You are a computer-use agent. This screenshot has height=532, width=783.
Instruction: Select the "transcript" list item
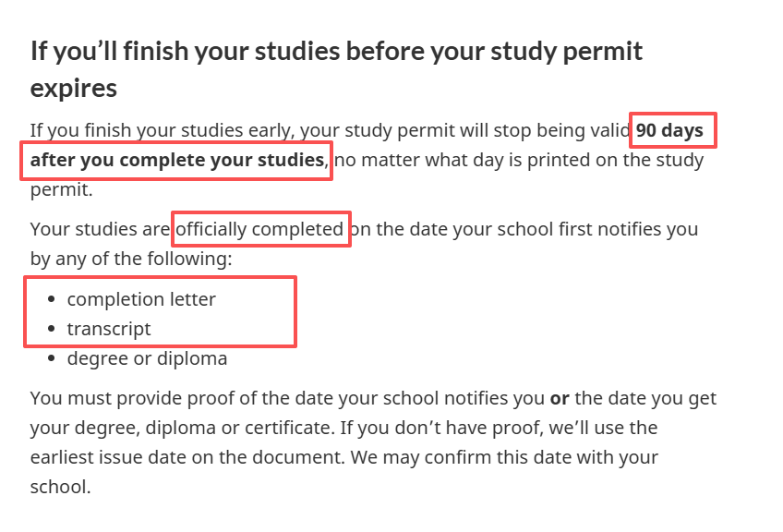pyautogui.click(x=108, y=329)
